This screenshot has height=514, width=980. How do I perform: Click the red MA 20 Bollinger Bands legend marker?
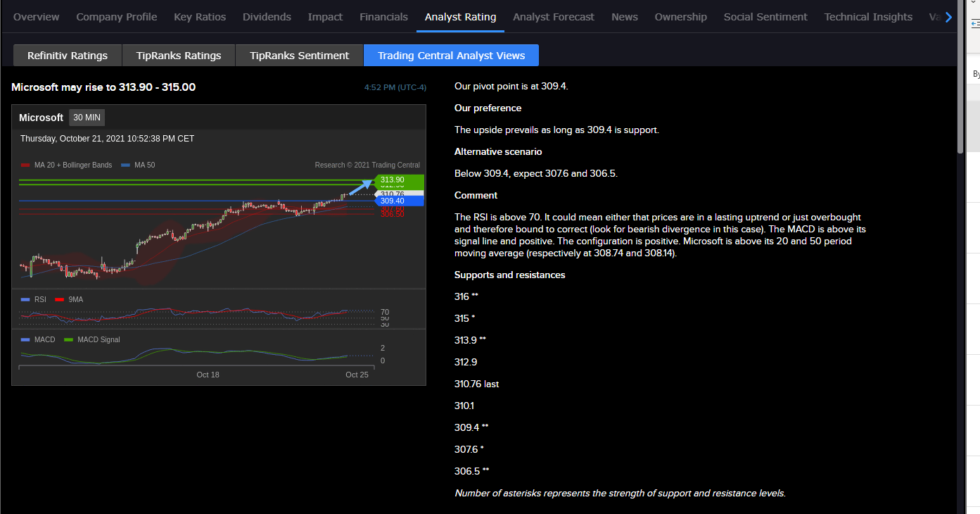(x=25, y=165)
